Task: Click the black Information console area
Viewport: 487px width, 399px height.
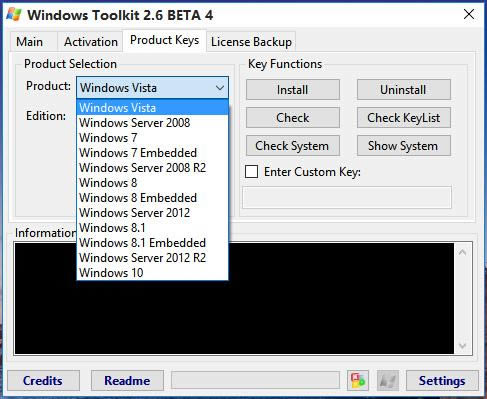Action: (x=234, y=298)
